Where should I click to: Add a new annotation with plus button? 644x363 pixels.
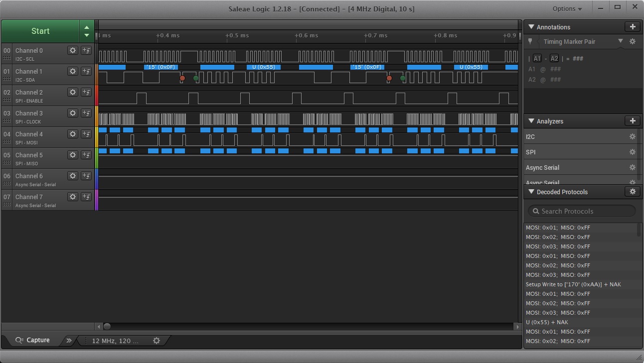point(632,27)
